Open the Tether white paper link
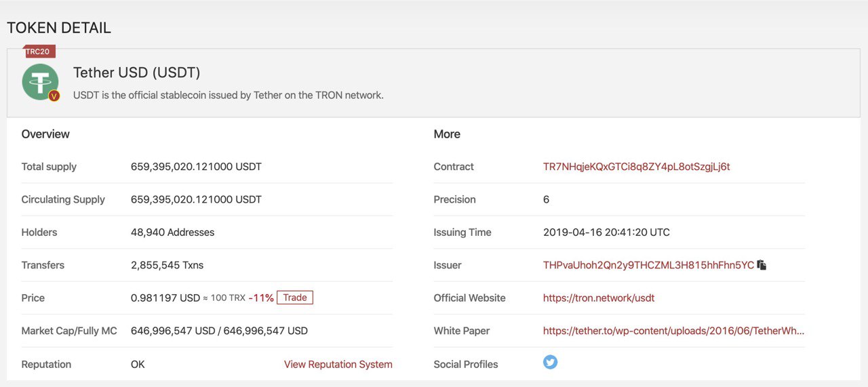 [x=674, y=331]
